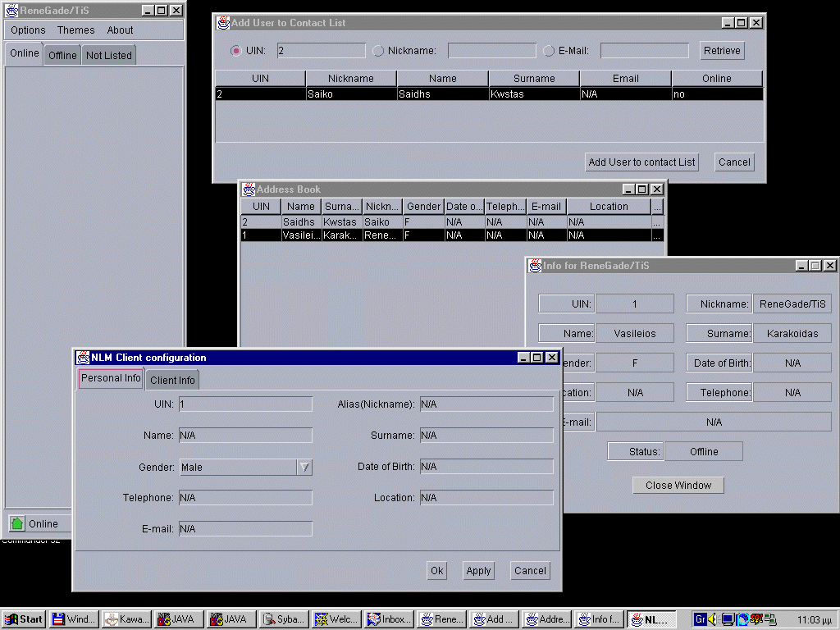This screenshot has width=840, height=630.
Task: Select the Nickname radio button
Action: pyautogui.click(x=378, y=51)
